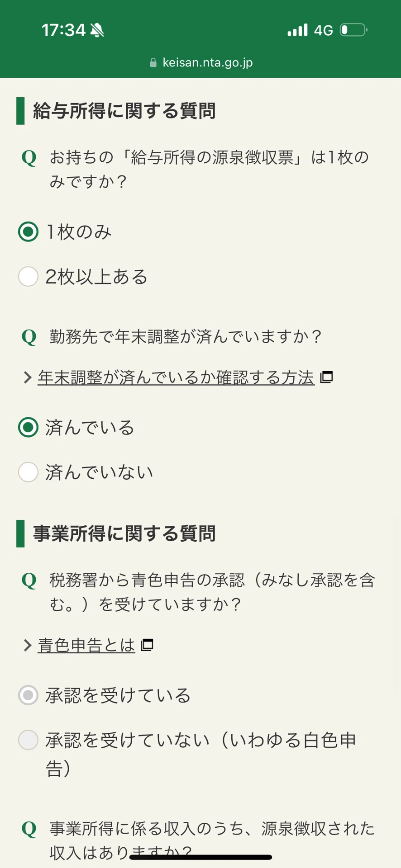Tap the lock icon beside keisan.nta.go.jp

(153, 62)
